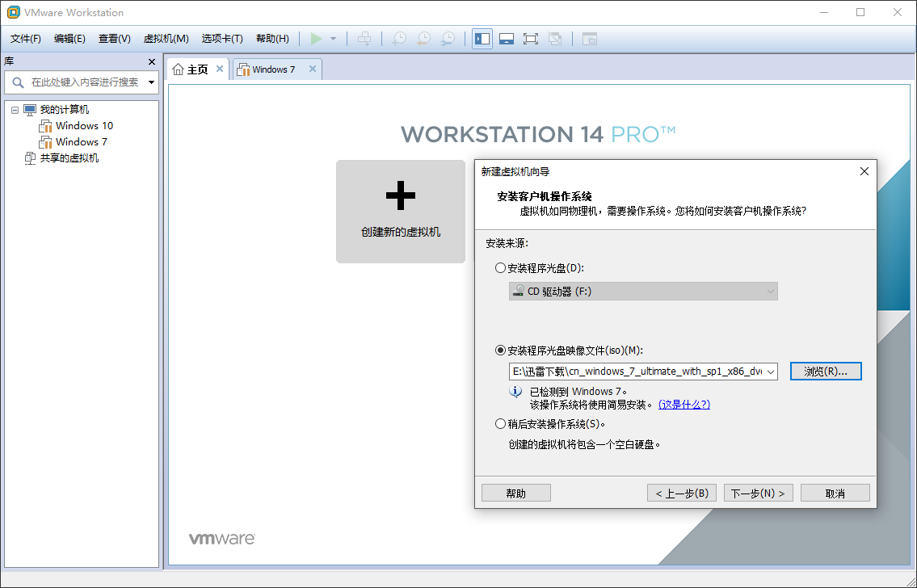Open the 选项卡(T) menu
This screenshot has width=917, height=588.
[x=222, y=39]
